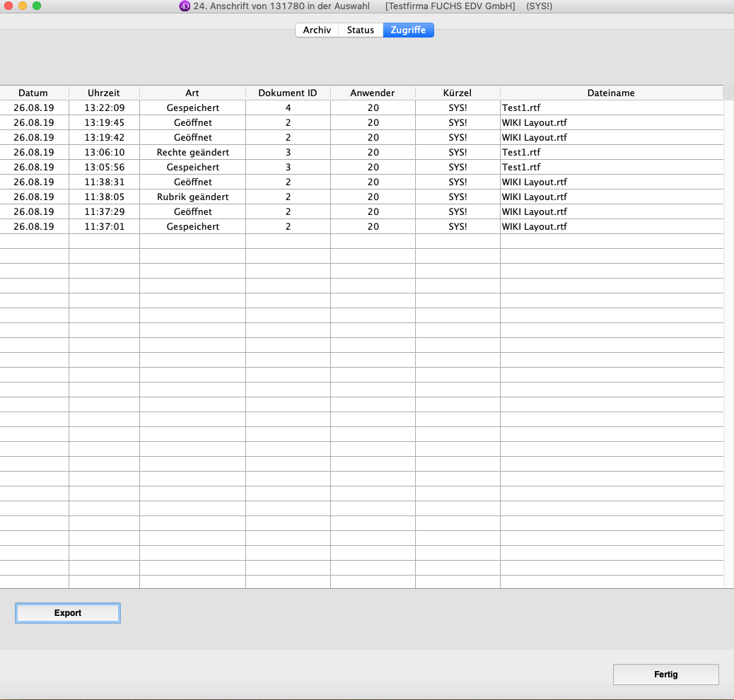This screenshot has height=700, width=734.
Task: Click the yellow minimize window button
Action: [23, 6]
